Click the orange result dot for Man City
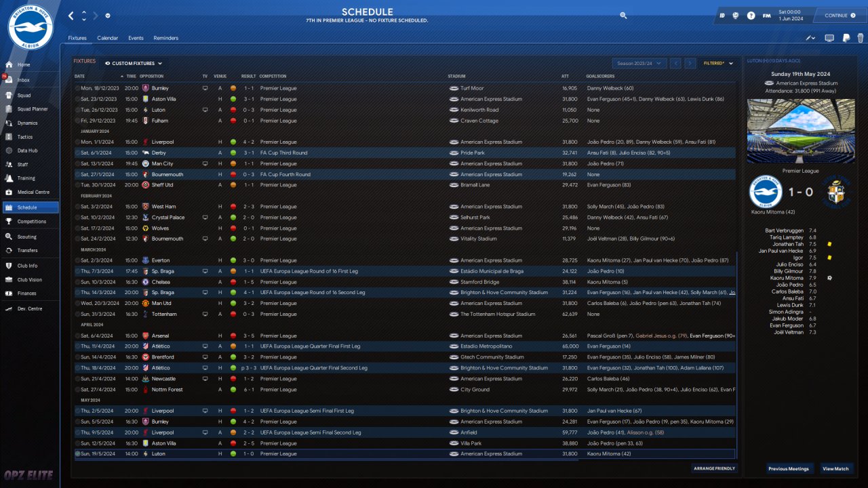 (233, 164)
